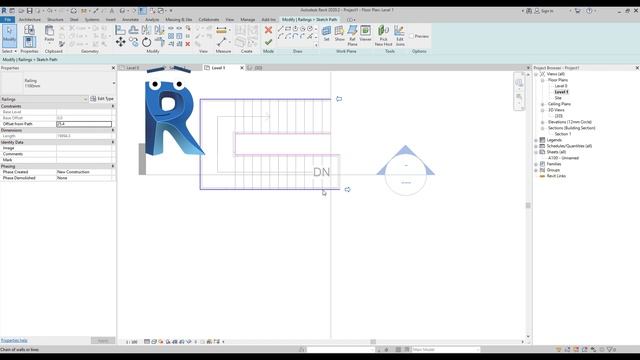The image size is (640, 360).
Task: Close the Level 1 view tab
Action: [242, 68]
